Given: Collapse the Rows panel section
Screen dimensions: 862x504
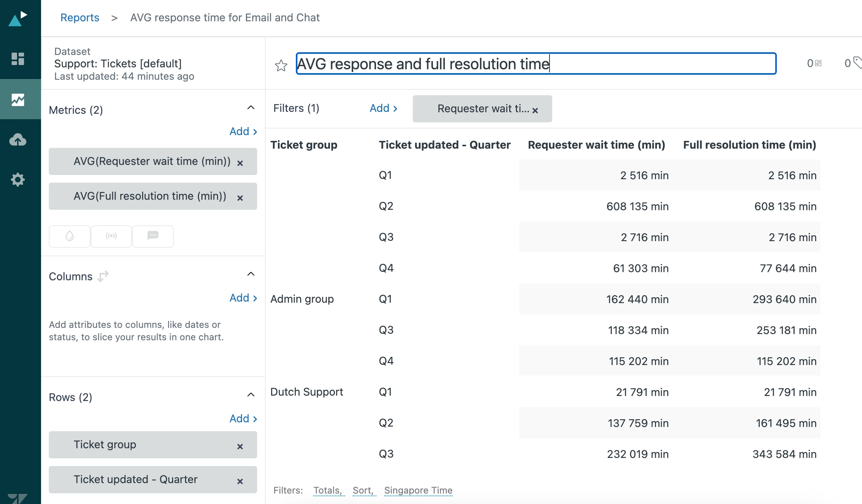Looking at the screenshot, I should click(251, 395).
